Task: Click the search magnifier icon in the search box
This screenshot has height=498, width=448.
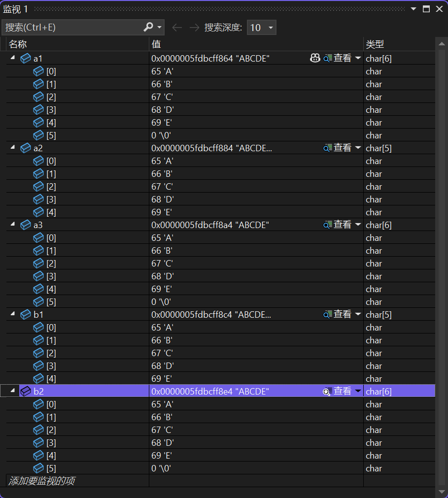Action: (x=148, y=27)
